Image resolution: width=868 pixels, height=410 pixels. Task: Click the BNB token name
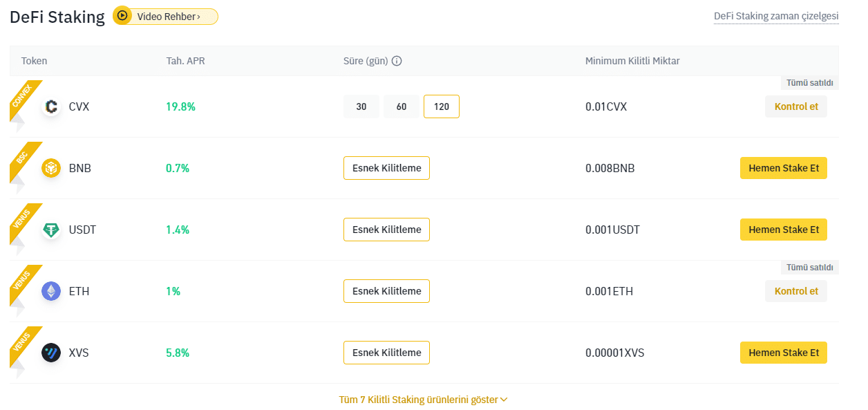[x=80, y=168]
